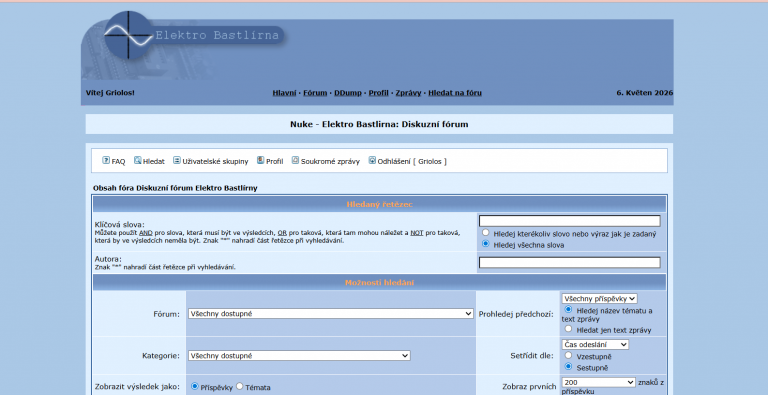
Task: Click the Hledat link text
Action: [x=154, y=161]
